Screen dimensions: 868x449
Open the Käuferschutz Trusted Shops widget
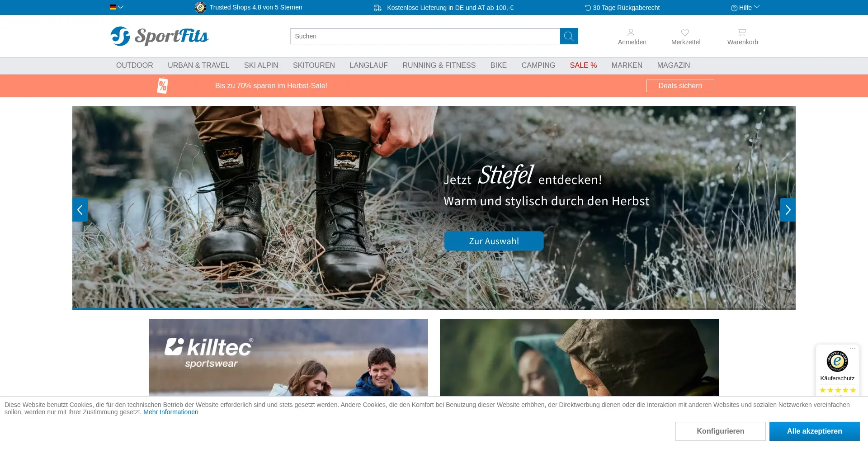pos(837,366)
